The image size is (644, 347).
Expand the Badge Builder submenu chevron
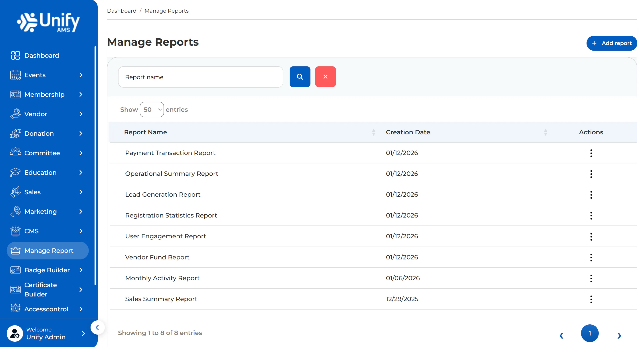tap(81, 270)
